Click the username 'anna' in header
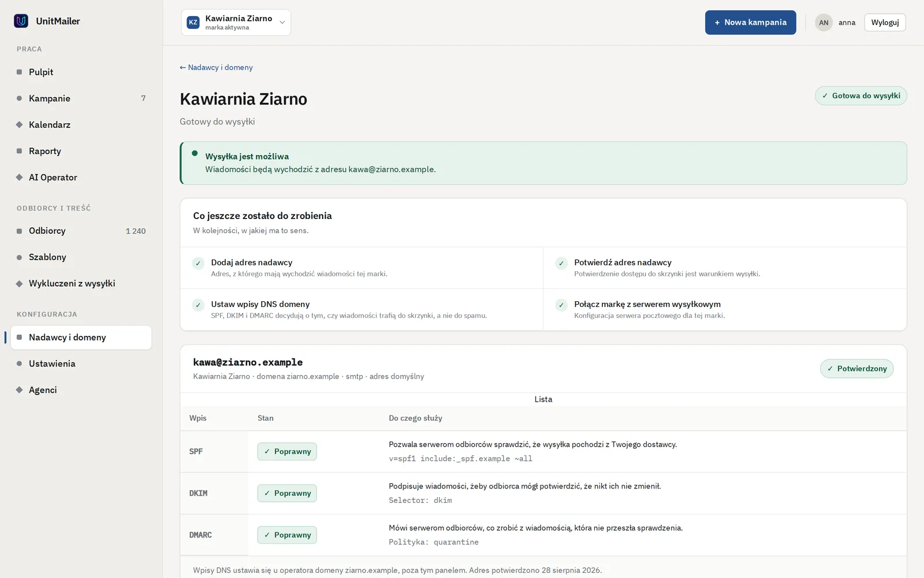This screenshot has height=578, width=924. click(x=847, y=23)
